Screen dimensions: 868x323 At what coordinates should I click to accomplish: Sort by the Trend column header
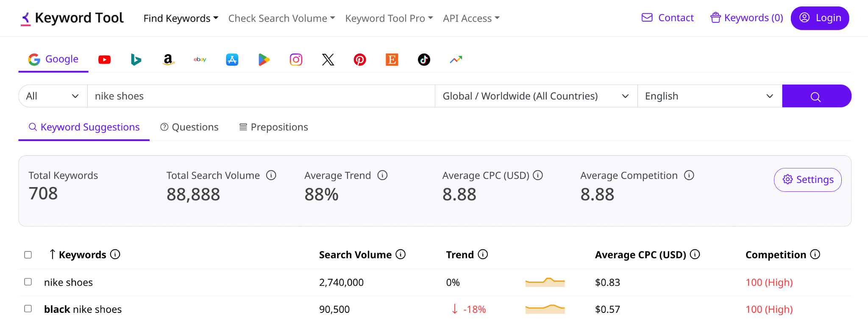tap(460, 255)
